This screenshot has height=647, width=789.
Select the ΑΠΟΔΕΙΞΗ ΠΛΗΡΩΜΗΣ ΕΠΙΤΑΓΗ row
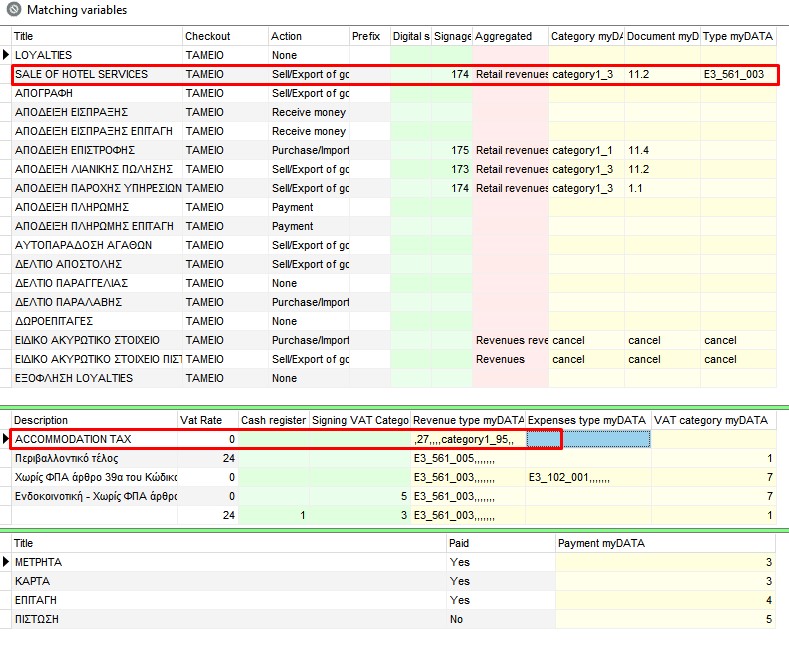click(394, 226)
